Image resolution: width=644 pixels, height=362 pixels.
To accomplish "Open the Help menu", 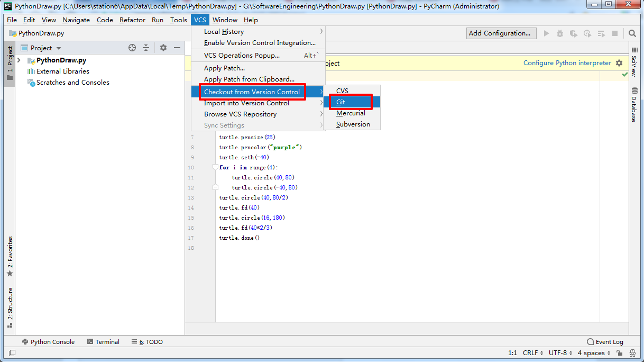I will click(x=251, y=20).
